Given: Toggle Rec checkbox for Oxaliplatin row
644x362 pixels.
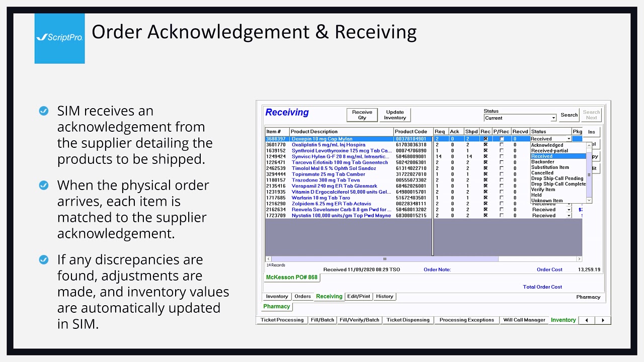Looking at the screenshot, I should pyautogui.click(x=486, y=145).
